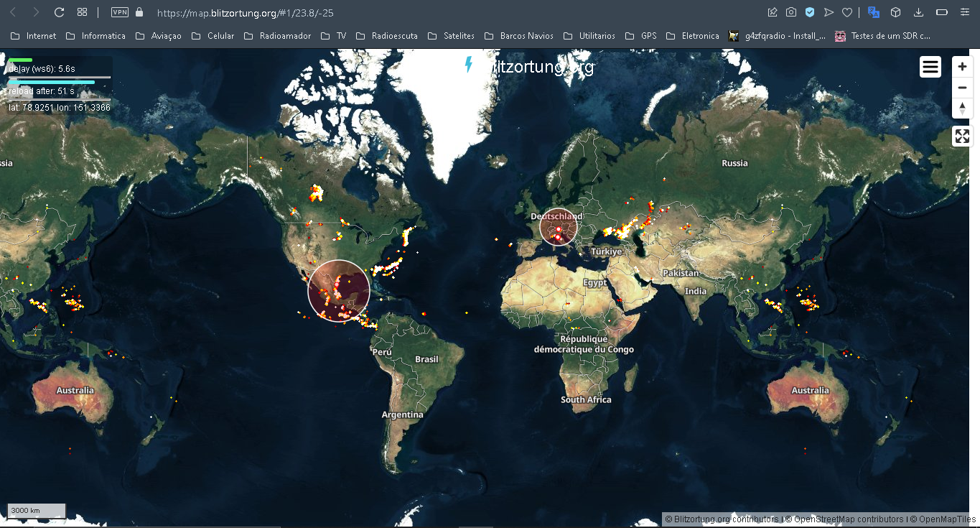Click the OpenMapTiles attribution link
Screen dimensions: 980x528
(x=948, y=519)
